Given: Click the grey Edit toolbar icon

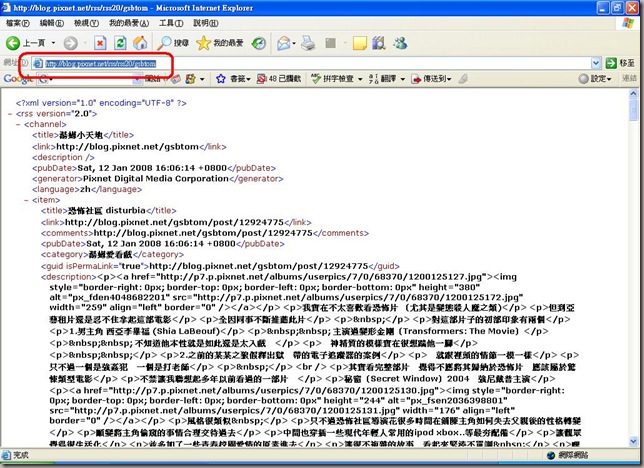Looking at the screenshot, I should point(331,43).
